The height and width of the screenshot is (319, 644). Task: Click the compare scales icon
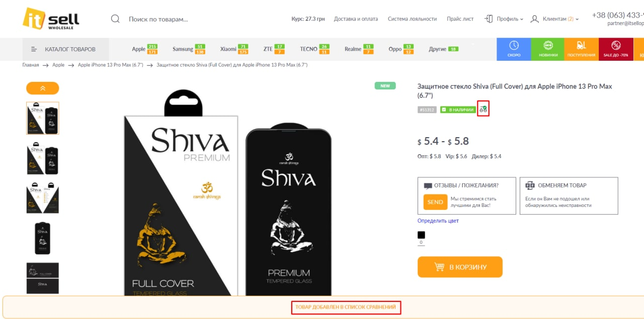pos(483,109)
